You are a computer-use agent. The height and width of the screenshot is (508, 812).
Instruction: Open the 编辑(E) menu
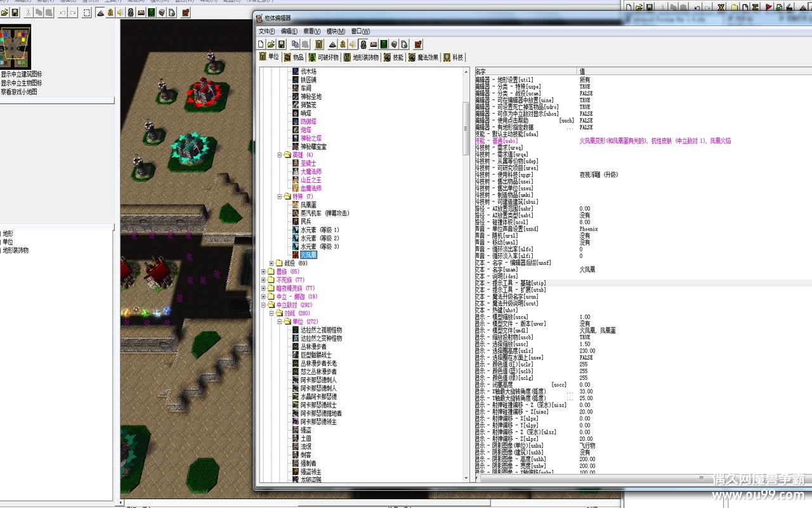pos(289,31)
